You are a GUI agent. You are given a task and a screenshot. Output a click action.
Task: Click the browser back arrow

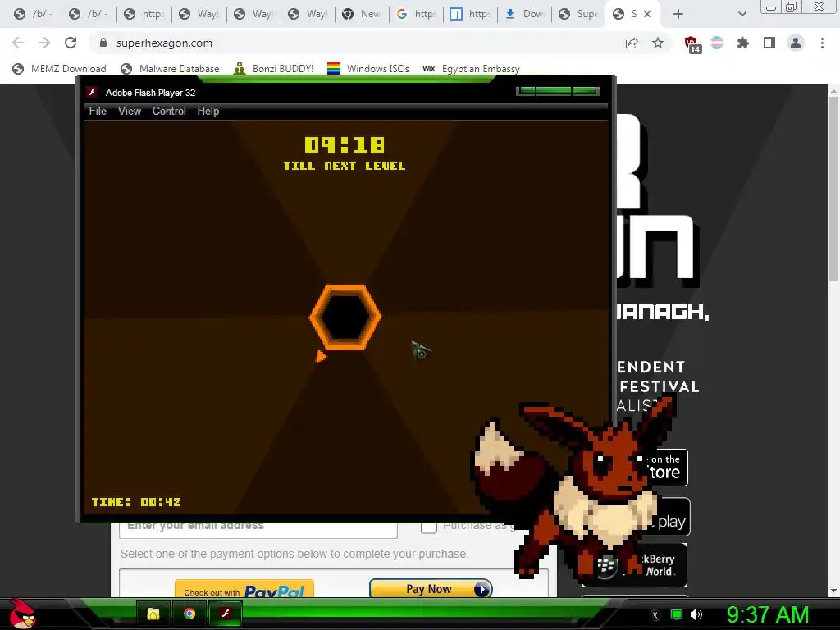pos(18,43)
